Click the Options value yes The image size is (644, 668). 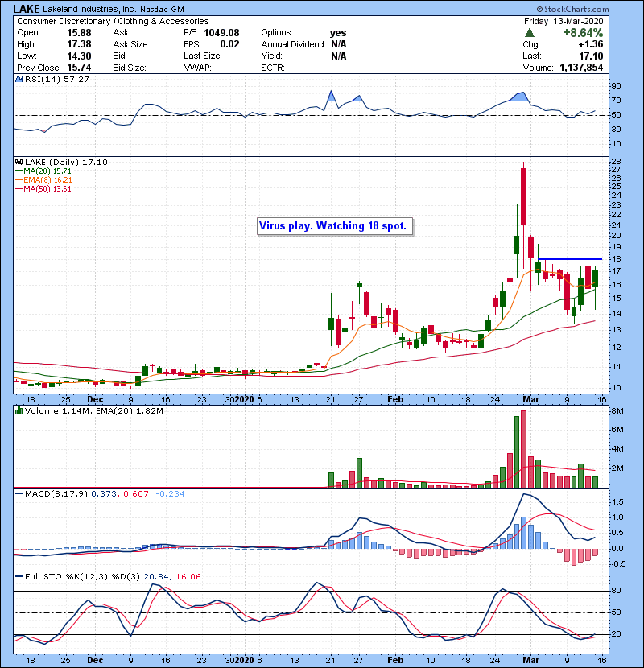[x=338, y=33]
